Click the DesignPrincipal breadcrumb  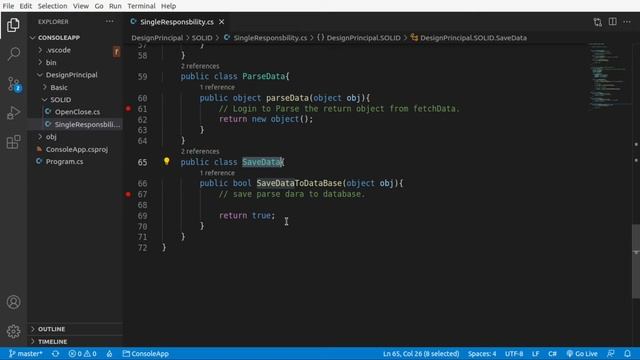pyautogui.click(x=157, y=38)
